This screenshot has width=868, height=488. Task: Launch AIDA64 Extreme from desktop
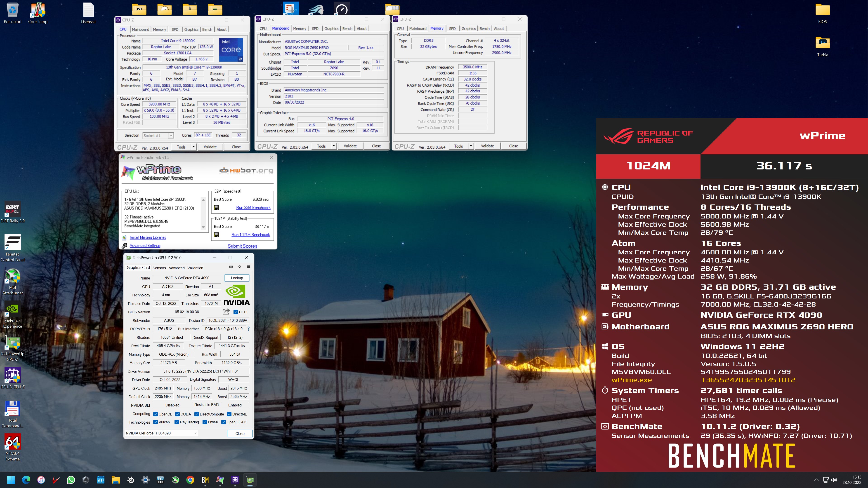(x=12, y=447)
